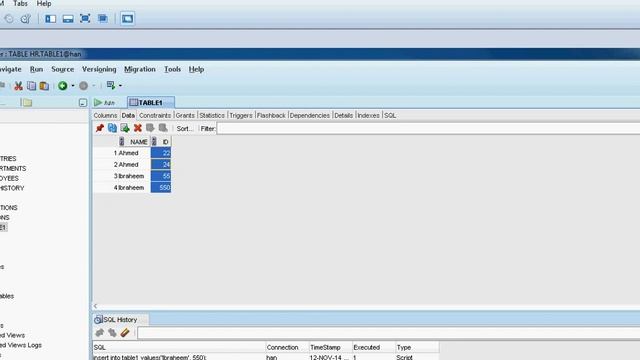Switch to the Flashback sub-tab
The height and width of the screenshot is (360, 640).
[x=271, y=116]
